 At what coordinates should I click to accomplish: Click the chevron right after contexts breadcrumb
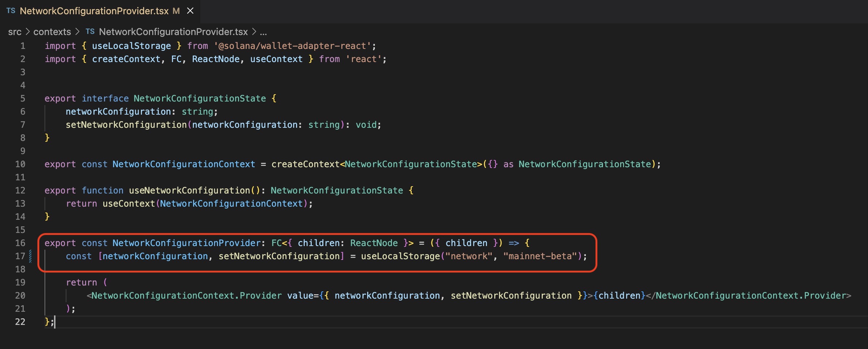tap(77, 32)
